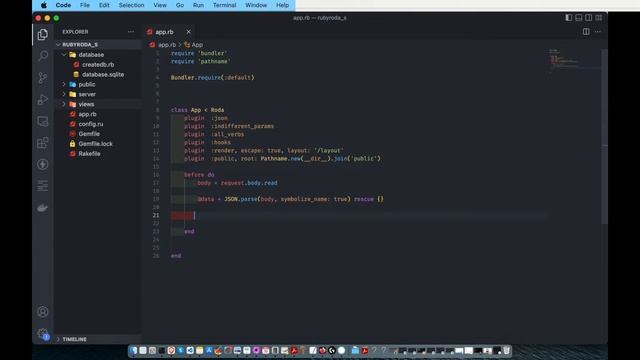Open the File menu
Viewport: 640px width, 360px height.
click(84, 5)
